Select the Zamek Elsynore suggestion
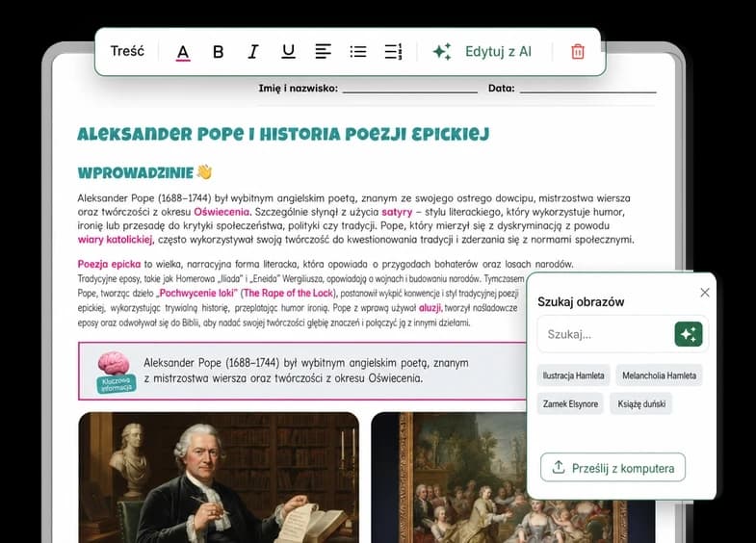Image resolution: width=756 pixels, height=543 pixels. tap(570, 403)
